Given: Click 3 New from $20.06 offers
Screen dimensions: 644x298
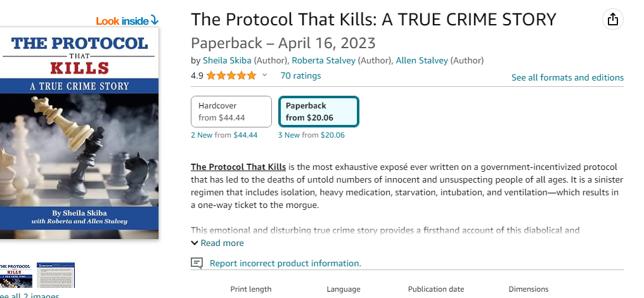Looking at the screenshot, I should pyautogui.click(x=311, y=135).
